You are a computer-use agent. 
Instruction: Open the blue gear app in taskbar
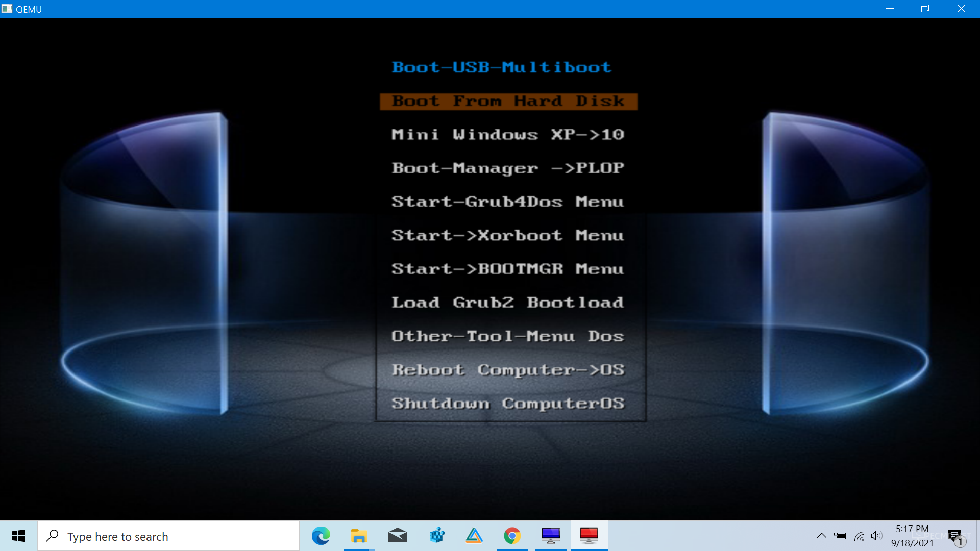(x=436, y=536)
